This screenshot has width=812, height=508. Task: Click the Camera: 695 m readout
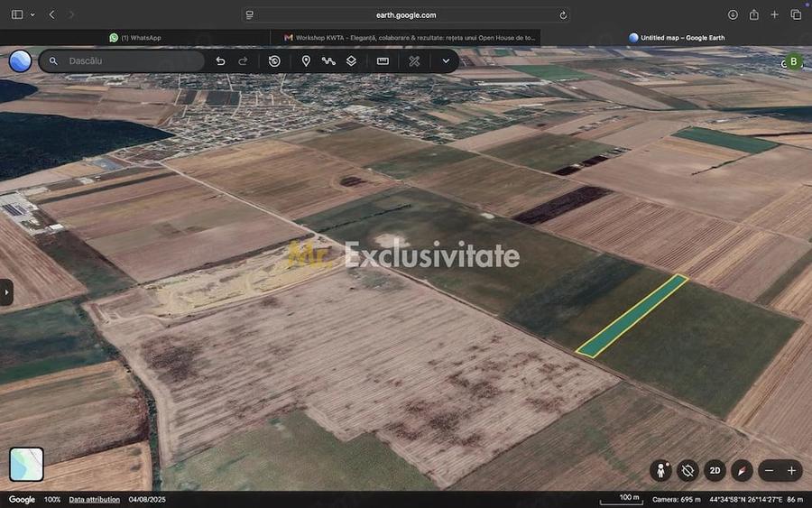coord(677,500)
